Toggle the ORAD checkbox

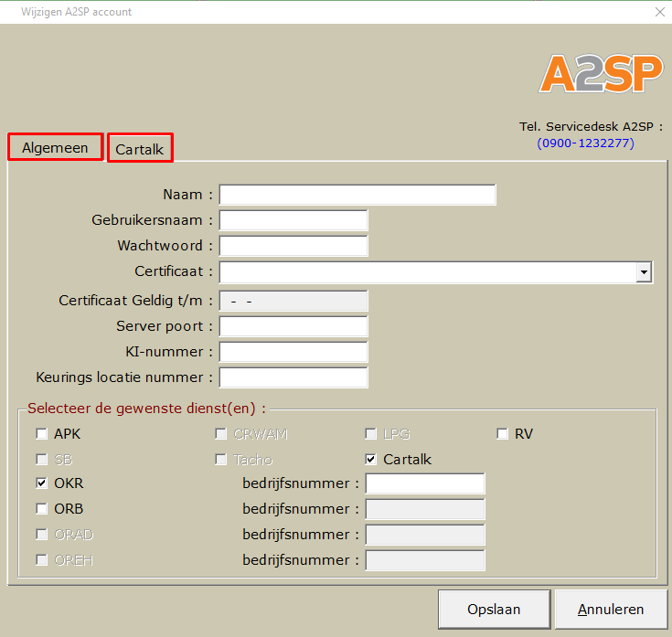pos(41,535)
